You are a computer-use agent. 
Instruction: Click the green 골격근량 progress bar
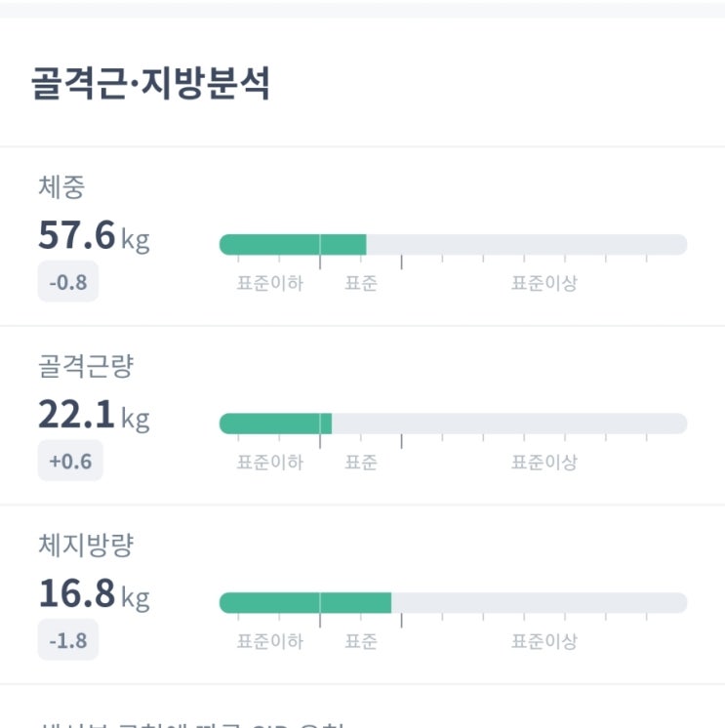(x=276, y=424)
